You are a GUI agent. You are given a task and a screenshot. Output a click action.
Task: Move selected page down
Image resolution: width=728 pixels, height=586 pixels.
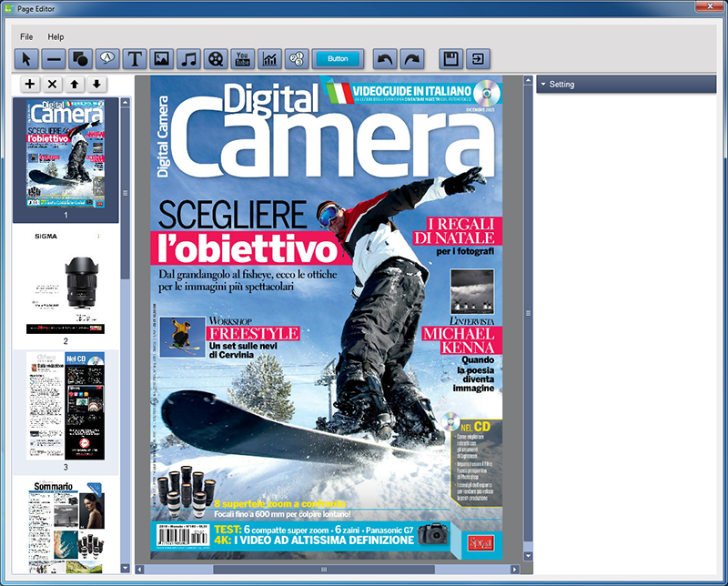tap(96, 84)
